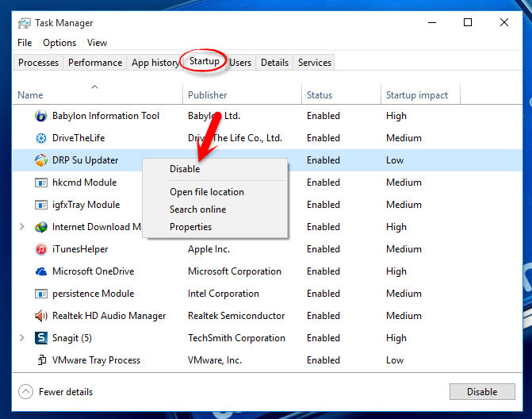Select the Microsoft OneDrive row name
This screenshot has width=532, height=419.
click(x=94, y=271)
